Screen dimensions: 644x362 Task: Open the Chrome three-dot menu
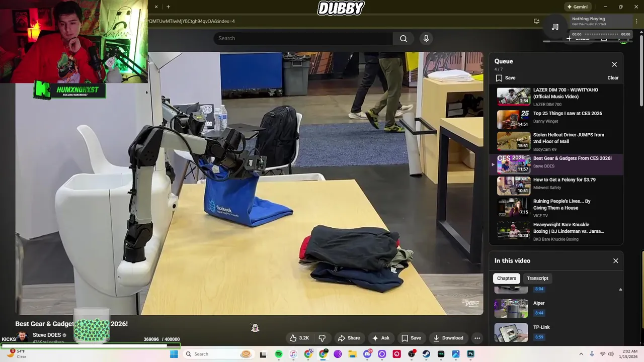(636, 21)
